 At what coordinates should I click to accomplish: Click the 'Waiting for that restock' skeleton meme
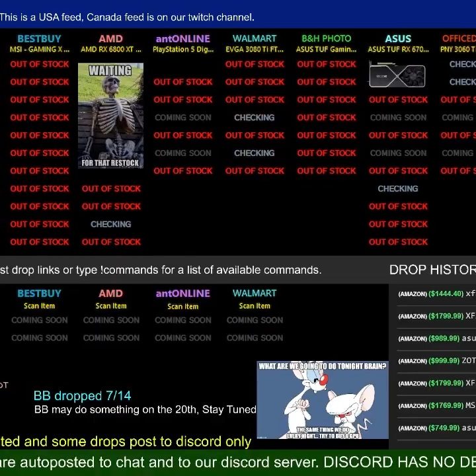click(x=110, y=115)
